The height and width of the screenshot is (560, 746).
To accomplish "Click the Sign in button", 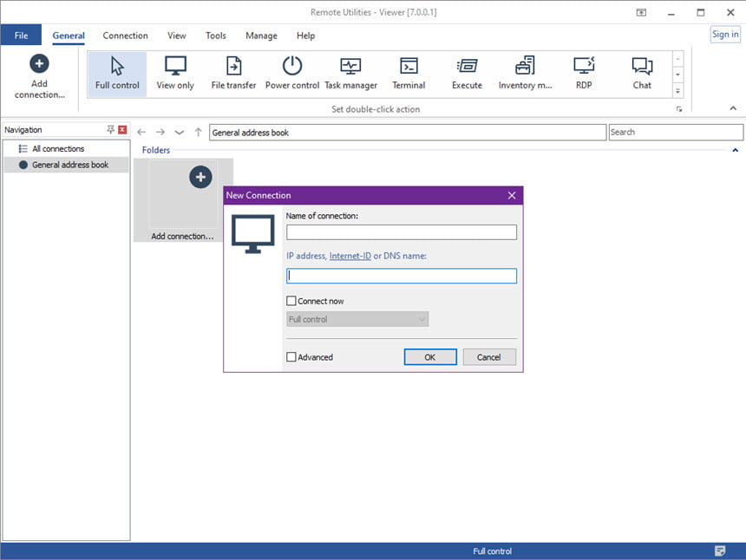I will click(x=725, y=34).
